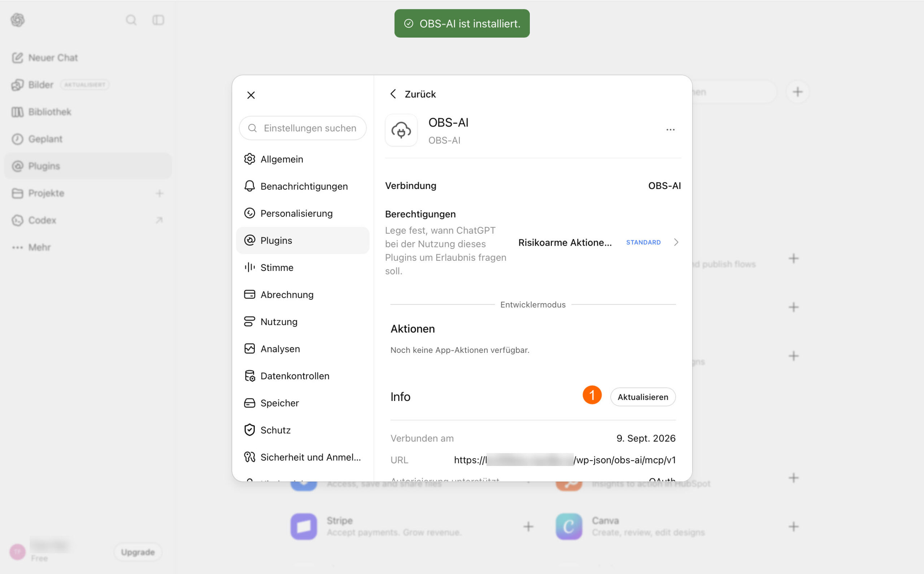Click the Stimme waveform icon
Screen dimensions: 924x574
pyautogui.click(x=249, y=268)
